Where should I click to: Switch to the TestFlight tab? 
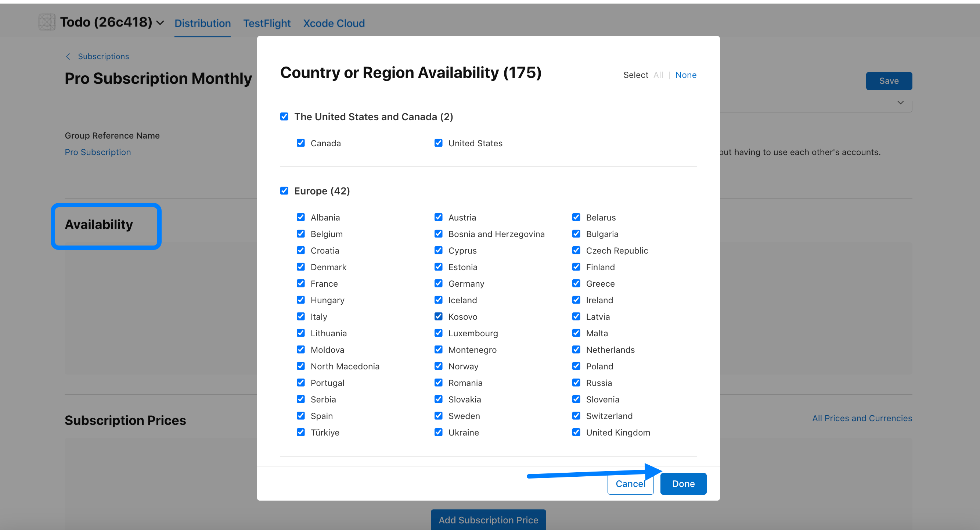[267, 24]
